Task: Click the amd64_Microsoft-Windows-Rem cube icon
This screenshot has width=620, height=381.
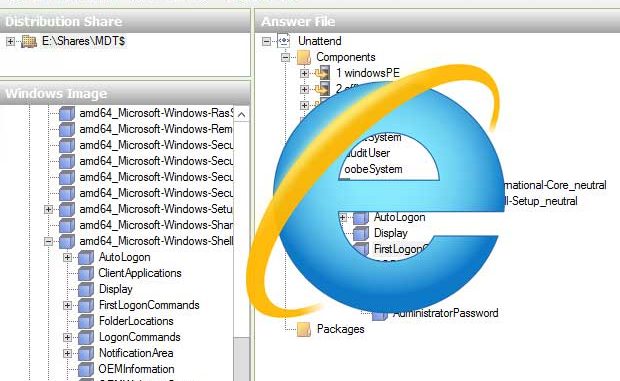Action: 67,129
